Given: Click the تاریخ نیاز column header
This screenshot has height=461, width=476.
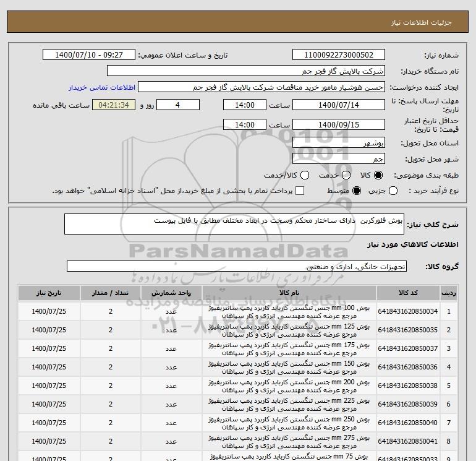Looking at the screenshot, I should tap(49, 293).
